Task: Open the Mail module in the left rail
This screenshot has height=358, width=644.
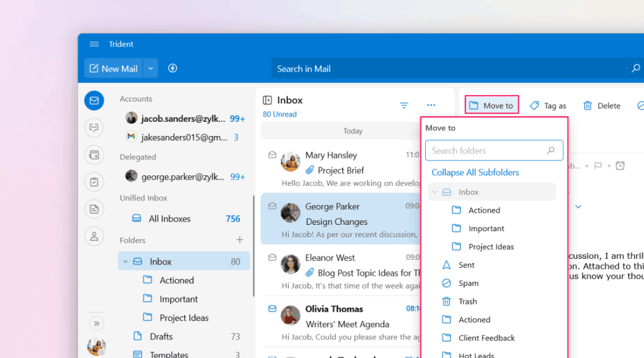Action: pyautogui.click(x=94, y=101)
